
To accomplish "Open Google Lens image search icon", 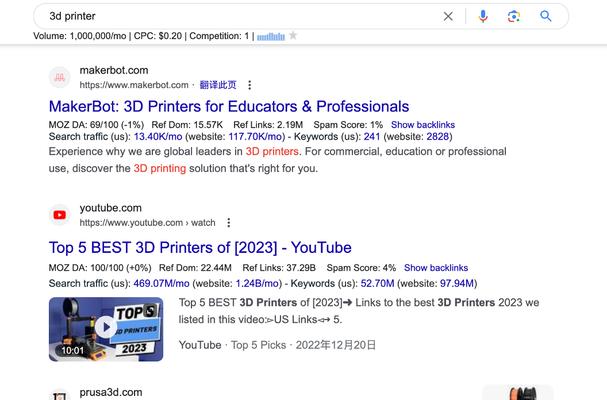I will [514, 16].
